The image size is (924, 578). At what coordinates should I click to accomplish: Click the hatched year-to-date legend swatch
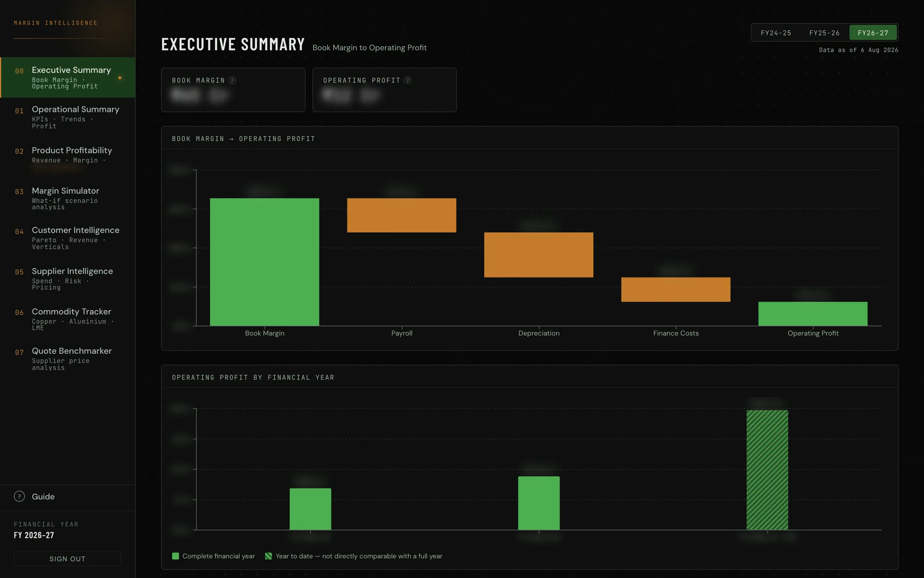(268, 556)
